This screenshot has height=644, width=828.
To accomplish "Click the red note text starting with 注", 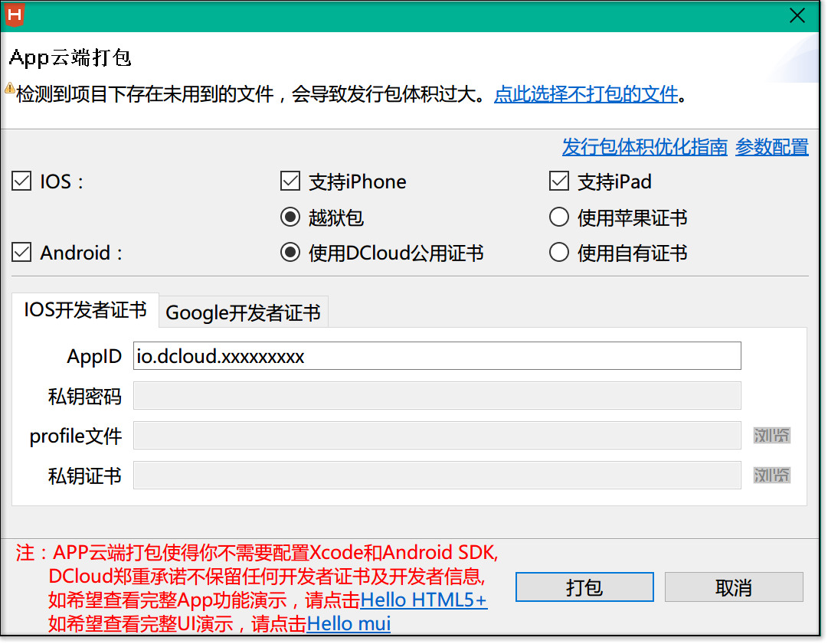I will click(257, 589).
